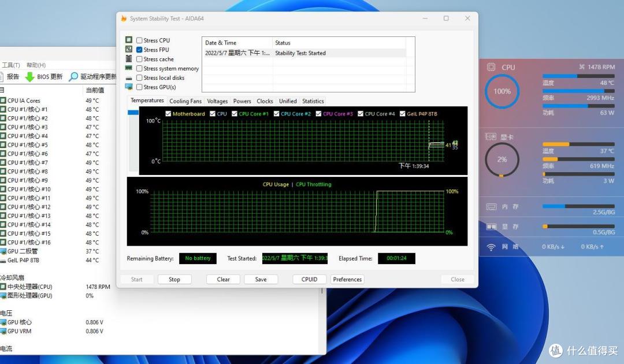624x364 pixels.
Task: Enable Stress local disks checkbox
Action: pyautogui.click(x=139, y=77)
